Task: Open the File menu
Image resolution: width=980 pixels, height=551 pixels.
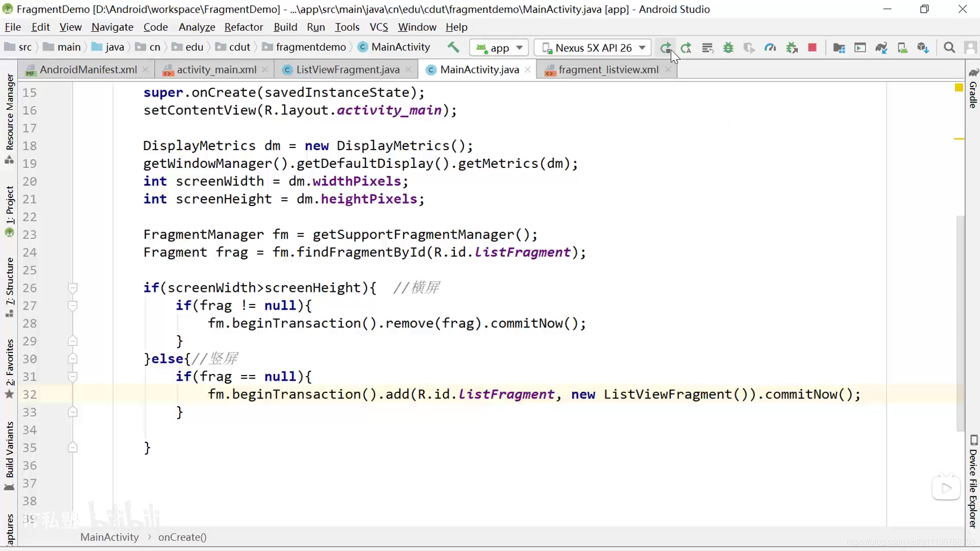Action: pyautogui.click(x=13, y=27)
